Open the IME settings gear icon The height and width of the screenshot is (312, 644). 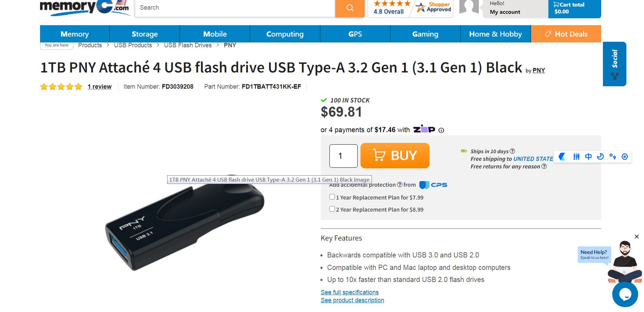tap(625, 157)
